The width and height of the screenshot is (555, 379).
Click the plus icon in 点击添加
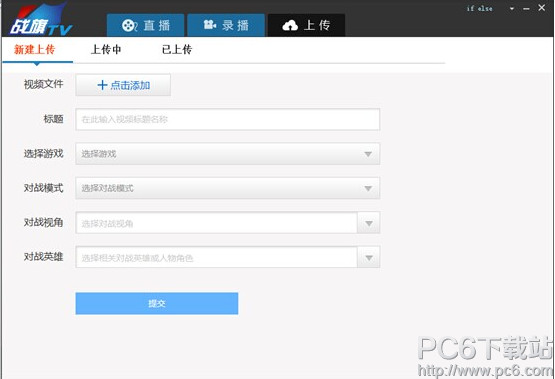tap(102, 85)
